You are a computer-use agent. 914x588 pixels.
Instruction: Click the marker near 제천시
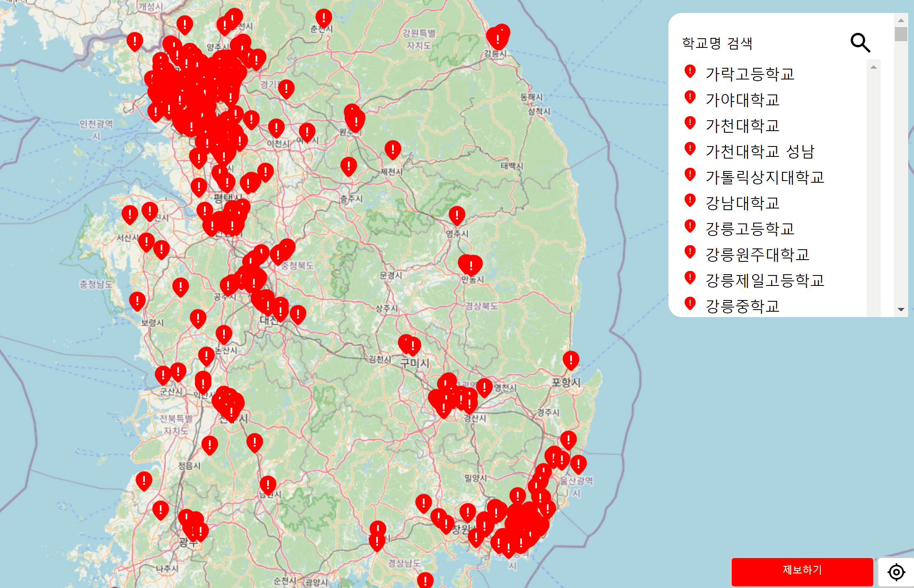pyautogui.click(x=392, y=149)
